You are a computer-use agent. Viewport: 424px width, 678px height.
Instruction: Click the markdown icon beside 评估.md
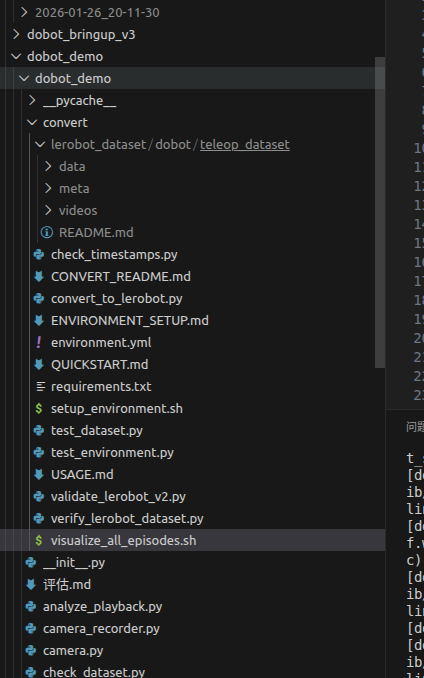point(31,585)
